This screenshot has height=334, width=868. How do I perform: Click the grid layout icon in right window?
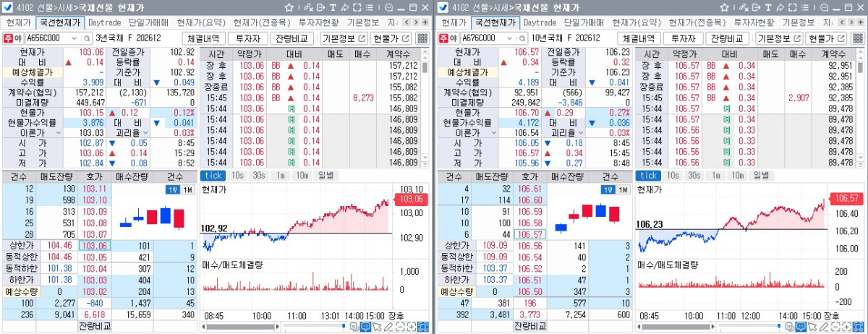856,38
